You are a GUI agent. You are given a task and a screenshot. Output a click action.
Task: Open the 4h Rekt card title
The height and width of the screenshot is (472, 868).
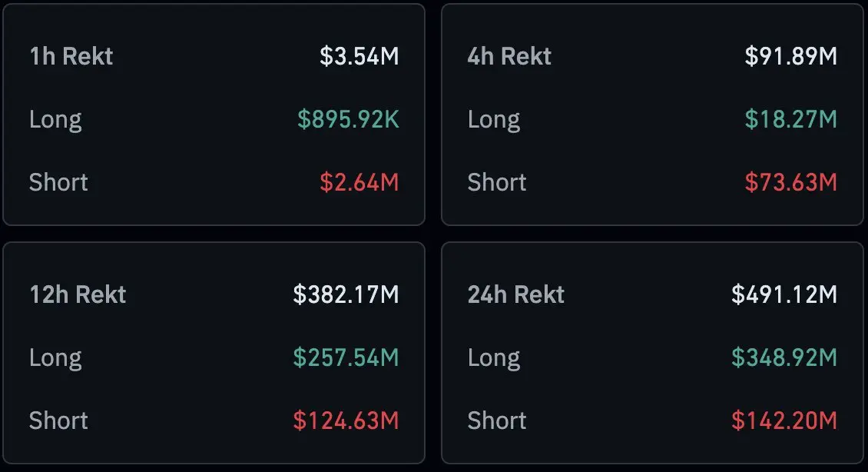509,57
